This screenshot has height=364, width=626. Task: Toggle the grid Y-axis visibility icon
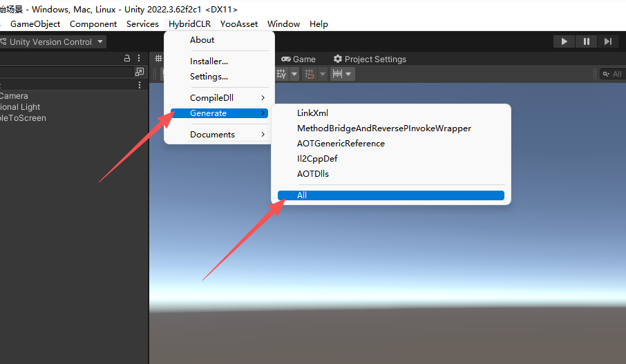click(281, 74)
